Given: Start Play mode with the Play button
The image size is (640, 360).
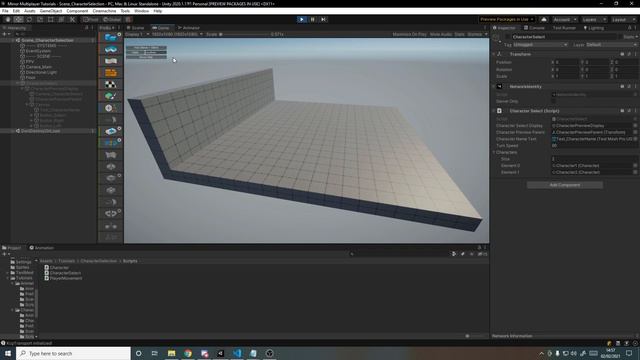Looking at the screenshot, I should [302, 19].
